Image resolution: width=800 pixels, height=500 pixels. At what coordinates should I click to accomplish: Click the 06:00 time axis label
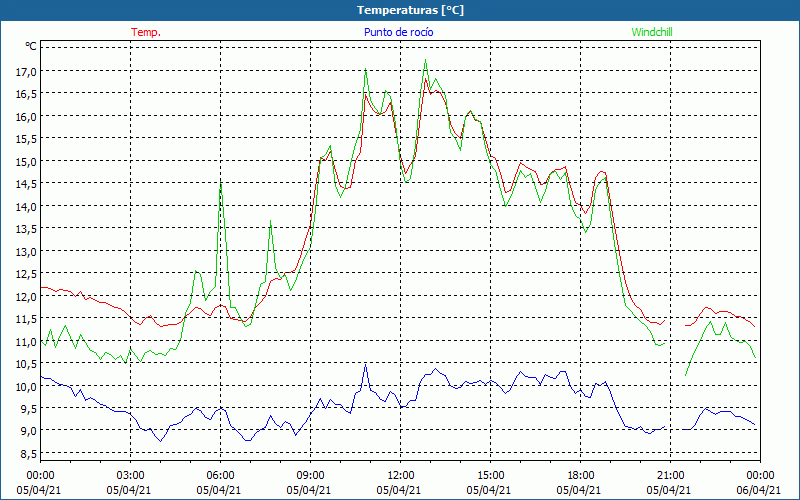coord(220,476)
